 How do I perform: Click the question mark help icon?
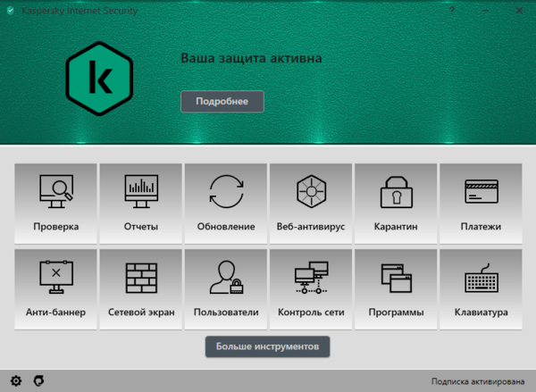(452, 11)
